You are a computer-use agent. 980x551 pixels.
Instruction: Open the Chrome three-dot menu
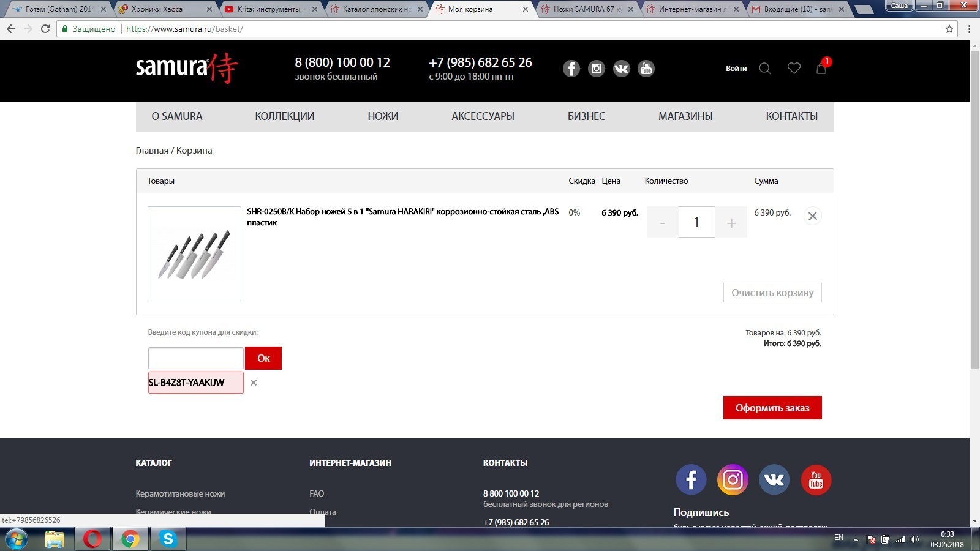point(969,29)
